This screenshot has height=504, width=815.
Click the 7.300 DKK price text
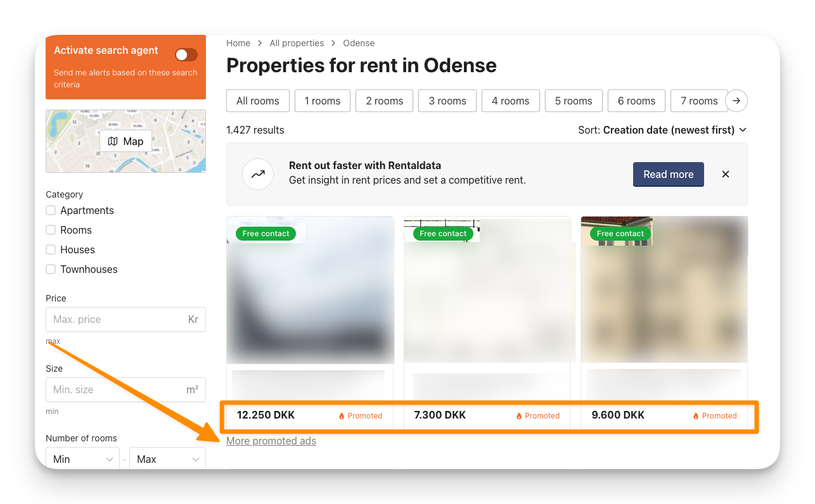(440, 415)
